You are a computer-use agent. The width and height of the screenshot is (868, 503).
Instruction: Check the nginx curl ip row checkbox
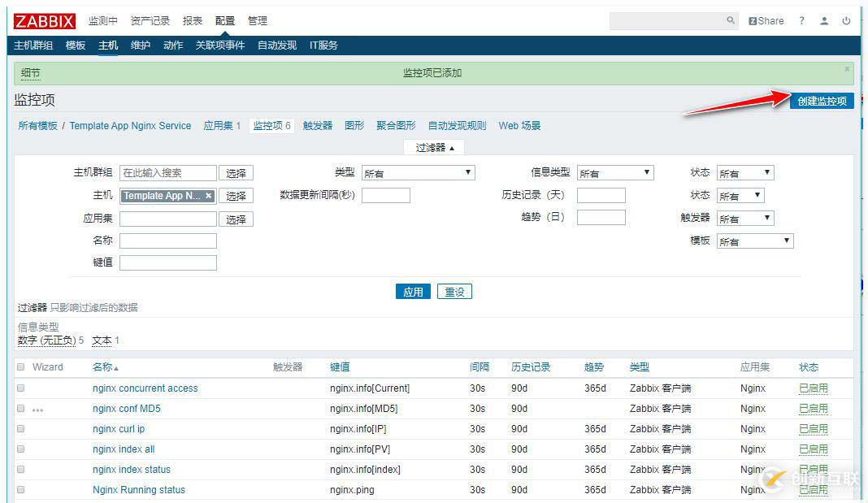click(x=21, y=428)
